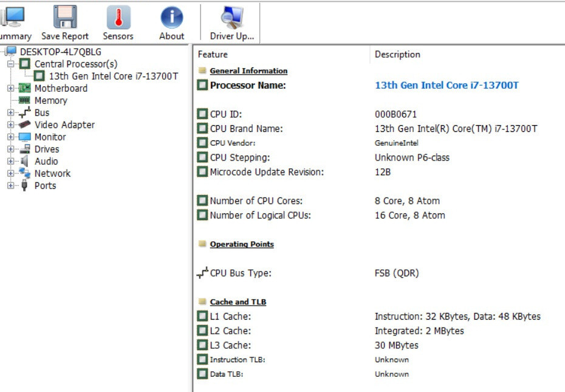This screenshot has width=565, height=392.
Task: Select the DESKTOP-4L7QBLG root node label
Action: (61, 52)
